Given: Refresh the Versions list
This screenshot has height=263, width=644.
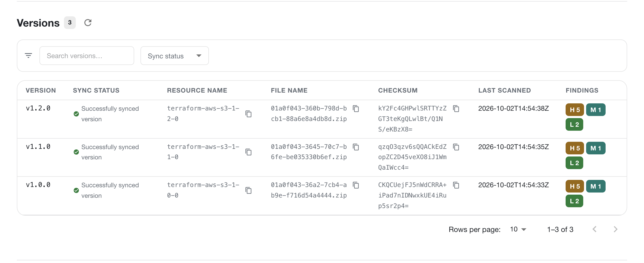Looking at the screenshot, I should click(x=88, y=23).
